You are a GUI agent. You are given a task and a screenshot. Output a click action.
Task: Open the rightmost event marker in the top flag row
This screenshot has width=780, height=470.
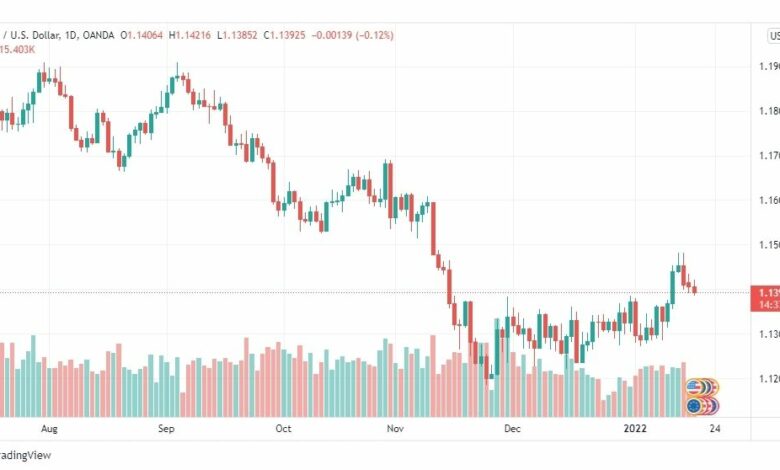point(714,386)
